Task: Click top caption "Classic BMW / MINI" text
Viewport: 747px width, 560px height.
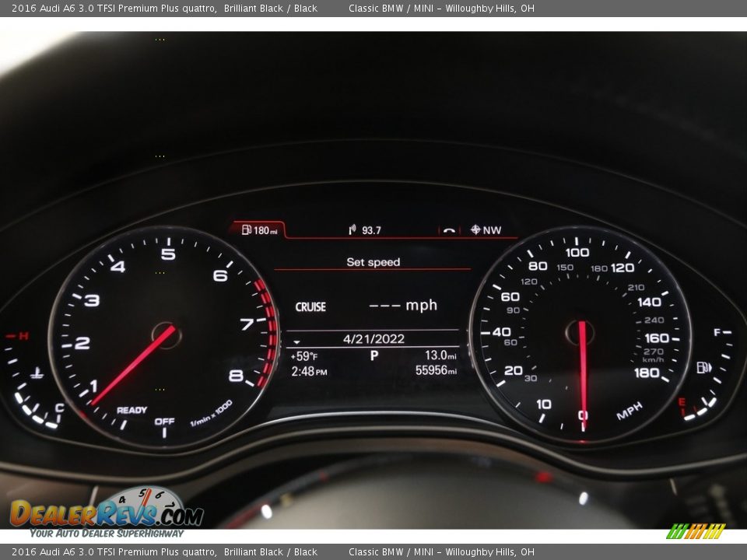Action: (x=391, y=8)
